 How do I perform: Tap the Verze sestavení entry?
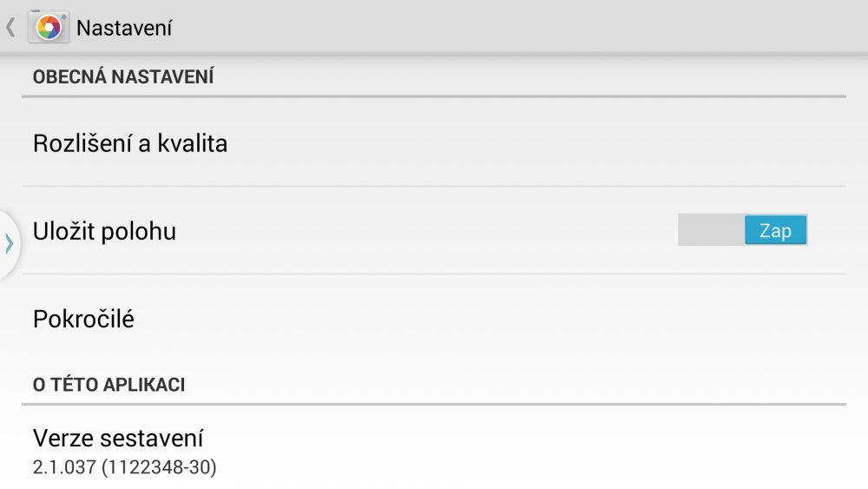click(118, 438)
